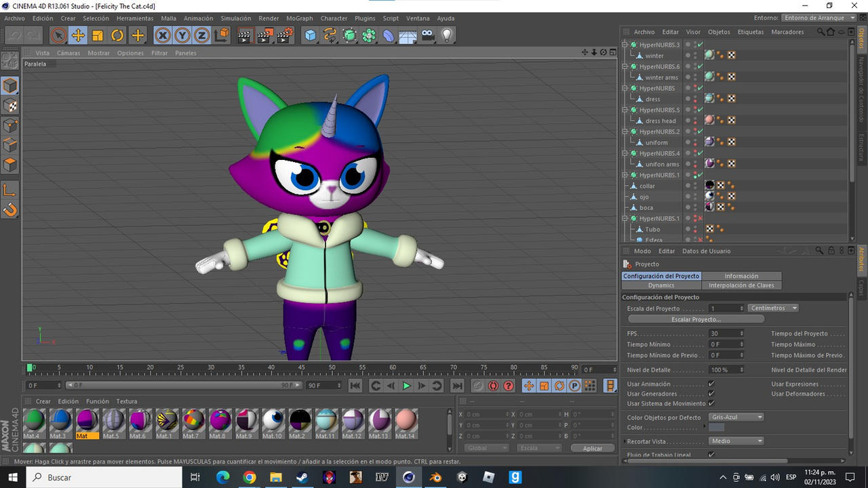Open the cube primitive tool
The width and height of the screenshot is (868, 488).
(x=310, y=35)
